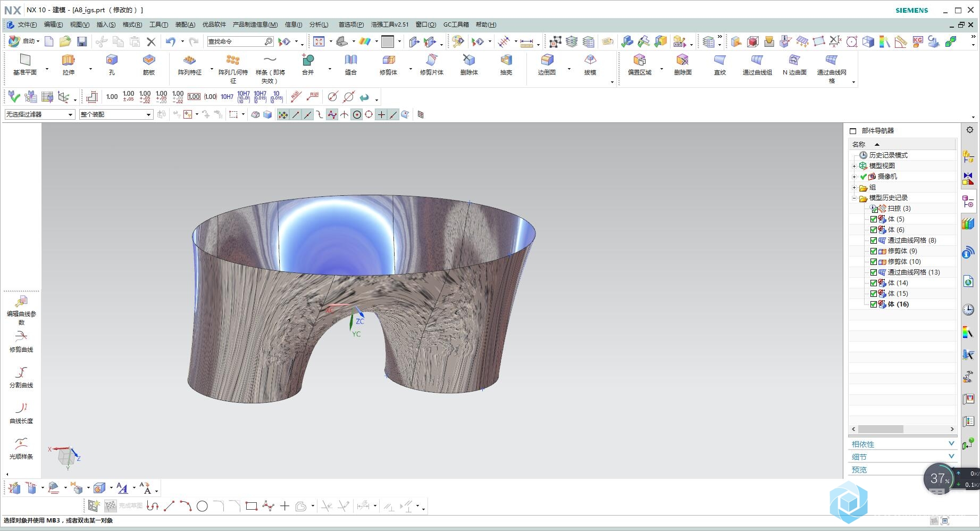Toggle checkbox for 体 (15) feature
980x531 pixels.
pyautogui.click(x=873, y=294)
